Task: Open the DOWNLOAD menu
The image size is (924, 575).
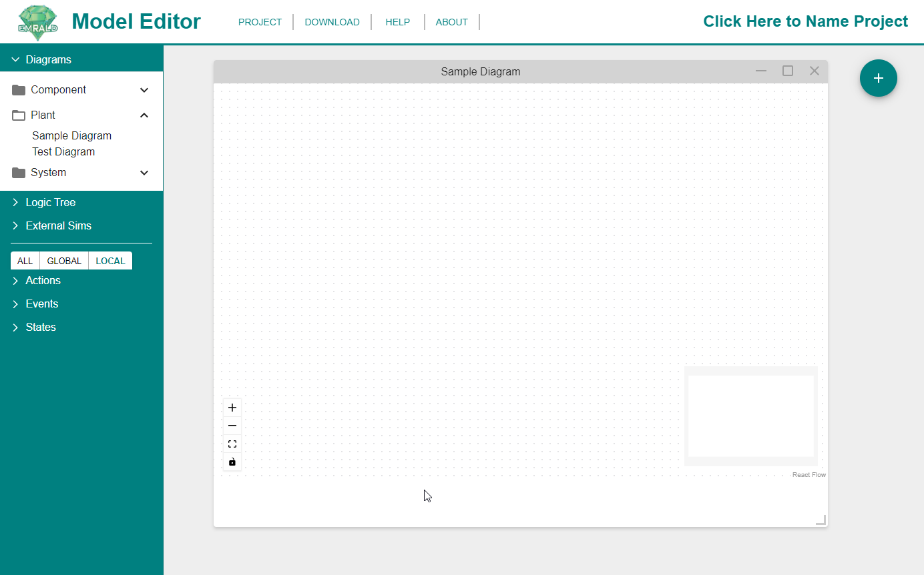Action: tap(332, 22)
